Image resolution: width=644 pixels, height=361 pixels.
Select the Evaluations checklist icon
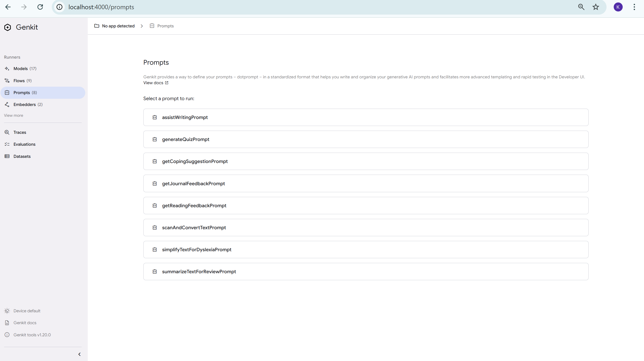click(x=7, y=144)
